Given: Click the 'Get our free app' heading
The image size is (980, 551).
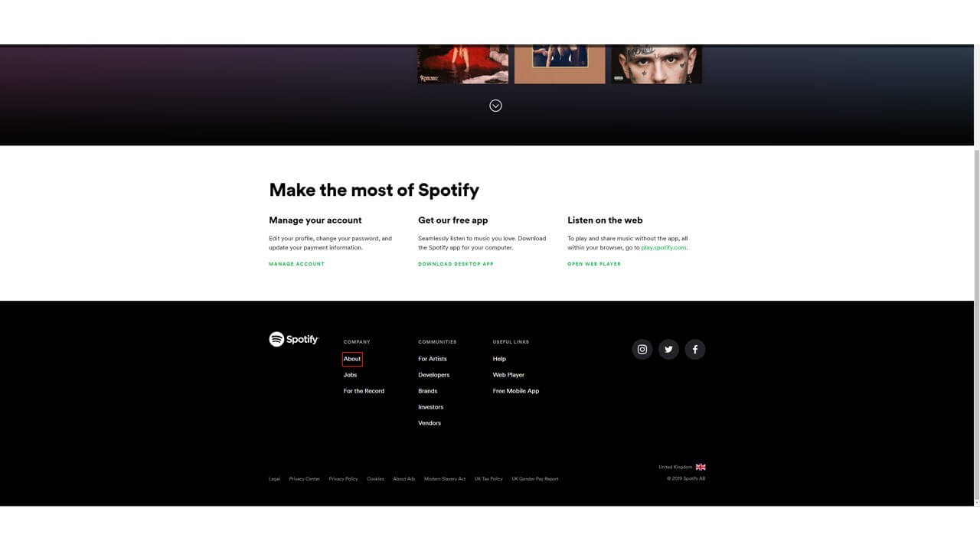Looking at the screenshot, I should [453, 220].
